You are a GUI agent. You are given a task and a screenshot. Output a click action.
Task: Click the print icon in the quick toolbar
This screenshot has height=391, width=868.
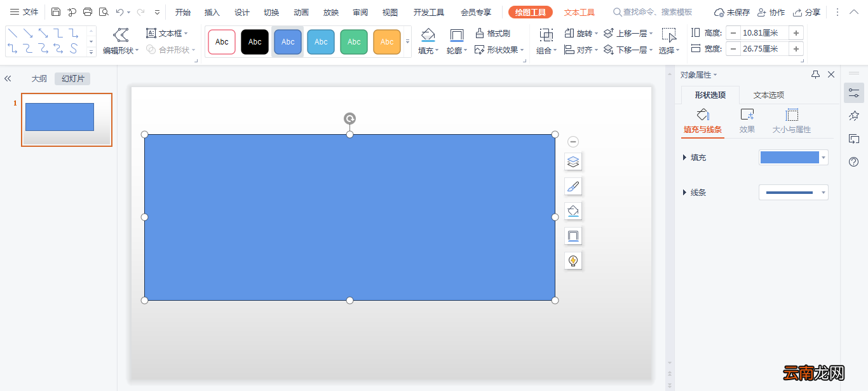coord(88,12)
